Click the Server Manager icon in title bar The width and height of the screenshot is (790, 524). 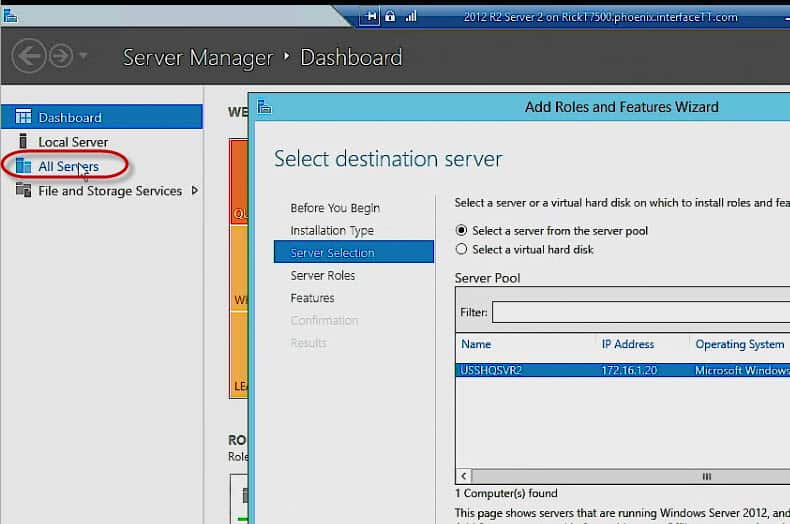[10, 16]
